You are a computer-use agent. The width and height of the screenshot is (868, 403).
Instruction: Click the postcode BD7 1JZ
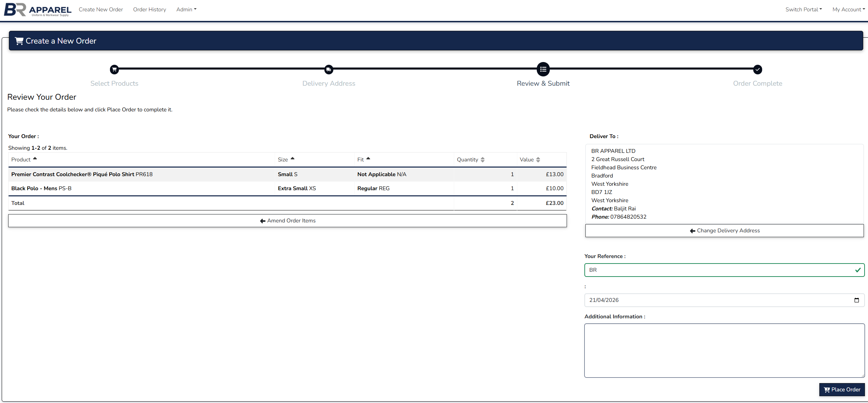point(602,192)
